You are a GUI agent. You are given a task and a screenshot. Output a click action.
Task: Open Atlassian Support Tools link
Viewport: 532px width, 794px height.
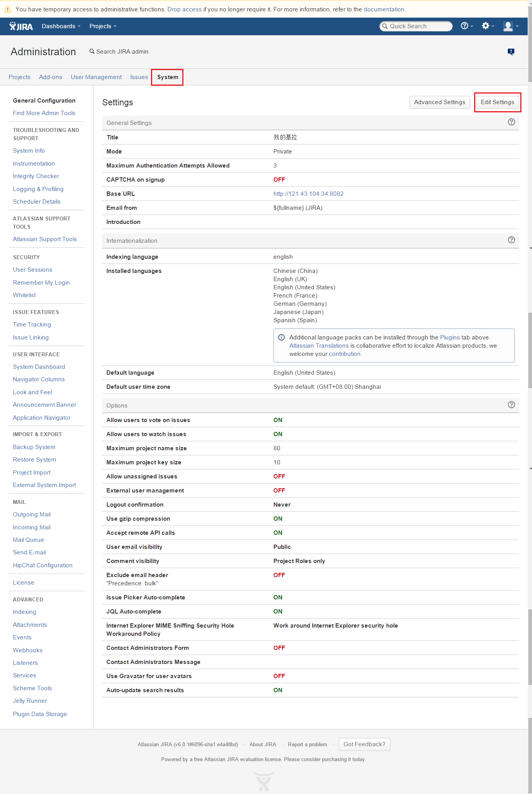tap(45, 239)
